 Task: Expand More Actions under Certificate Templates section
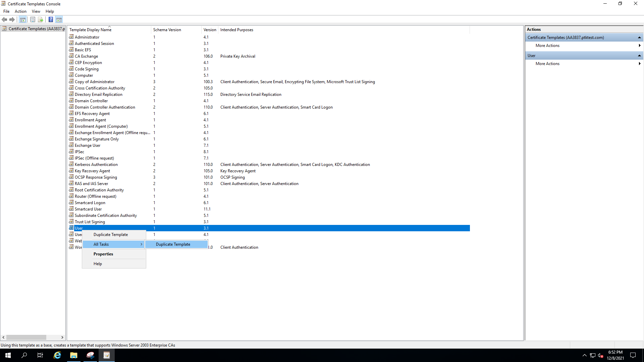point(584,46)
